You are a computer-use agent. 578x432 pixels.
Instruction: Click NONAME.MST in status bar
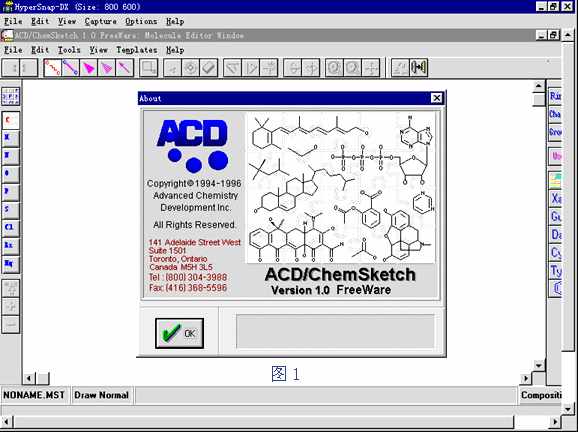34,395
